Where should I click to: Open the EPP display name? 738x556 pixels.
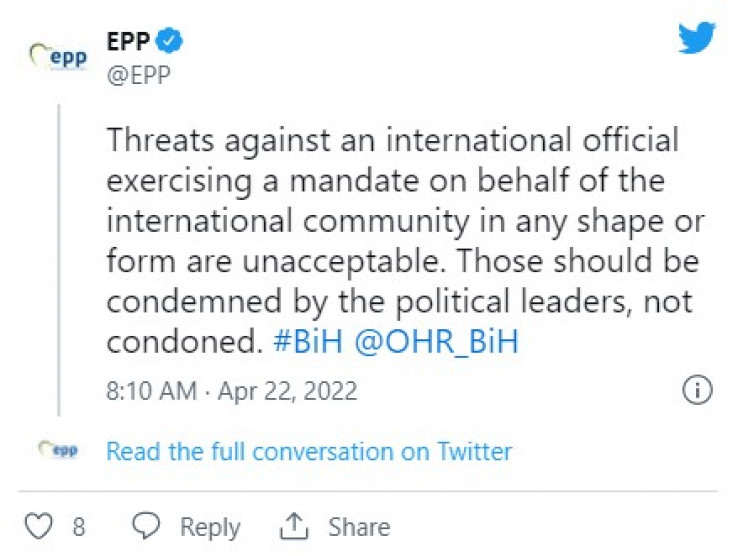(129, 42)
